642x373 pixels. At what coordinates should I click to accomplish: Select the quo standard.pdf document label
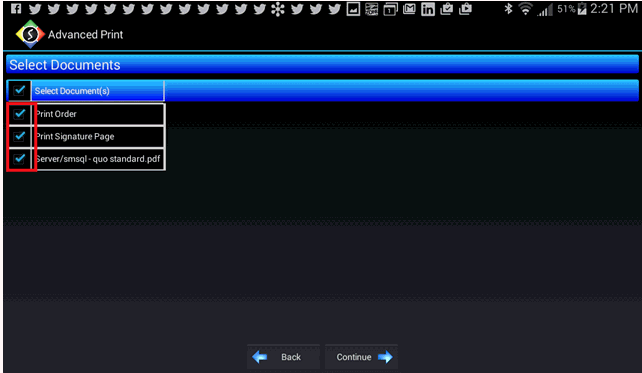(x=98, y=159)
